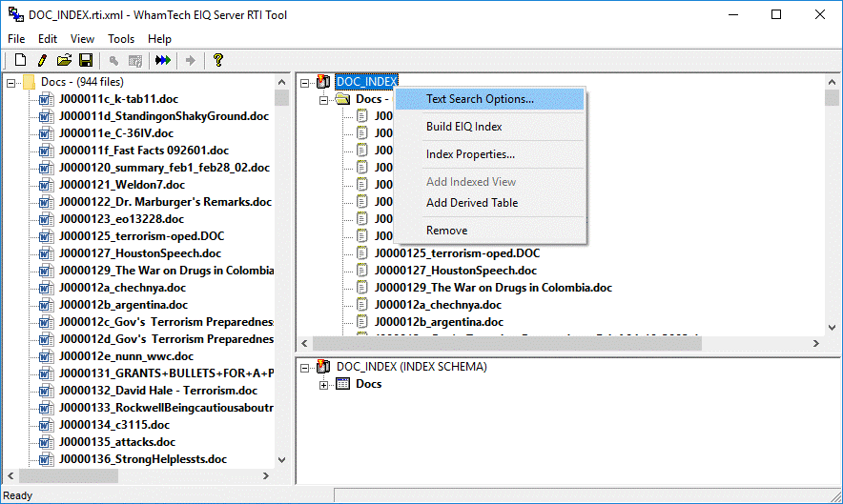Select J0000122_Dr. Marburger's Remarks.doc file
The image size is (843, 504).
(165, 202)
